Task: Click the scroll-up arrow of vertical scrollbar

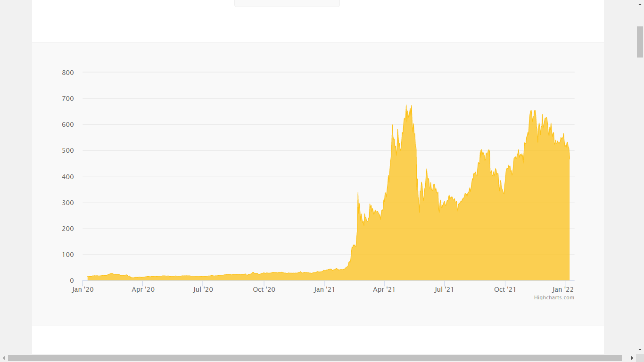Action: tap(640, 3)
